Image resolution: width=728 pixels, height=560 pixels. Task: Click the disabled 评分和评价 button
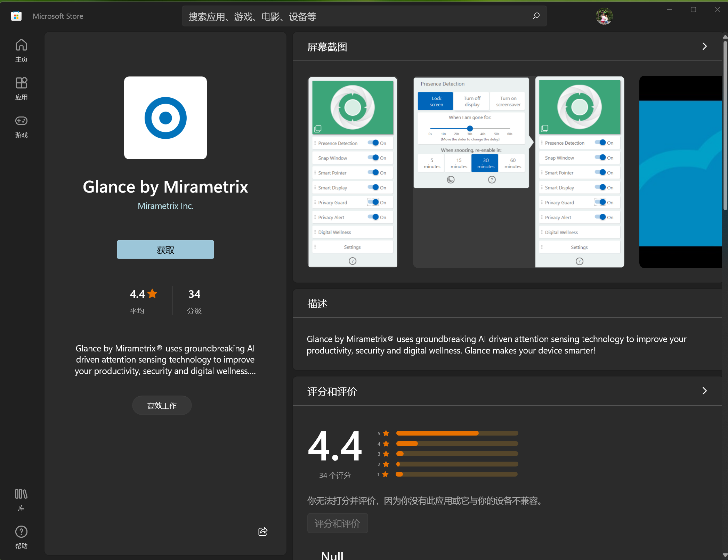(338, 523)
